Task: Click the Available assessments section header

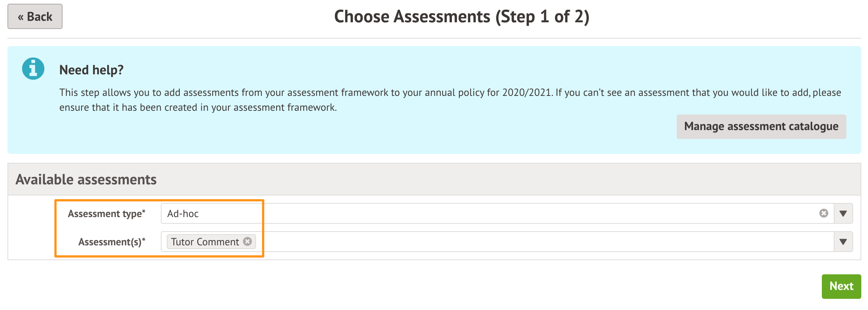Action: pyautogui.click(x=86, y=180)
